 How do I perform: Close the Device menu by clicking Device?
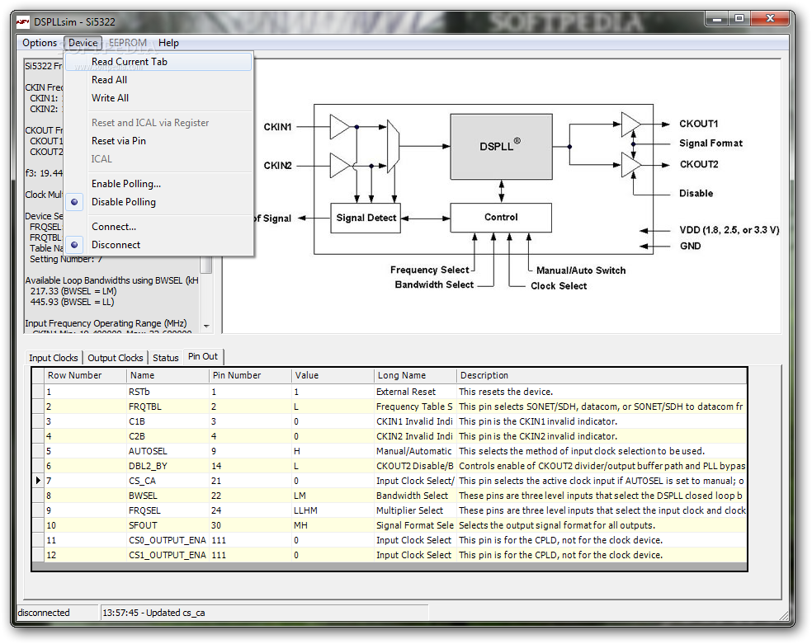coord(83,43)
